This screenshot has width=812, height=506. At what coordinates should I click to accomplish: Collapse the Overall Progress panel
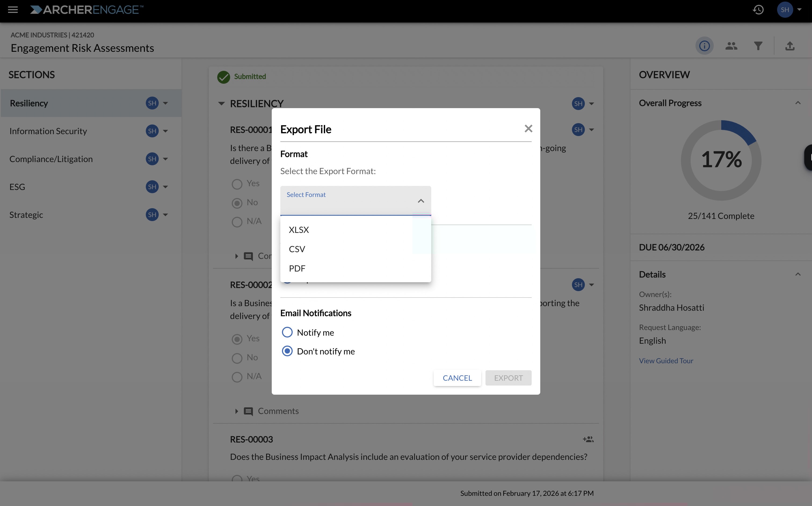click(x=798, y=103)
